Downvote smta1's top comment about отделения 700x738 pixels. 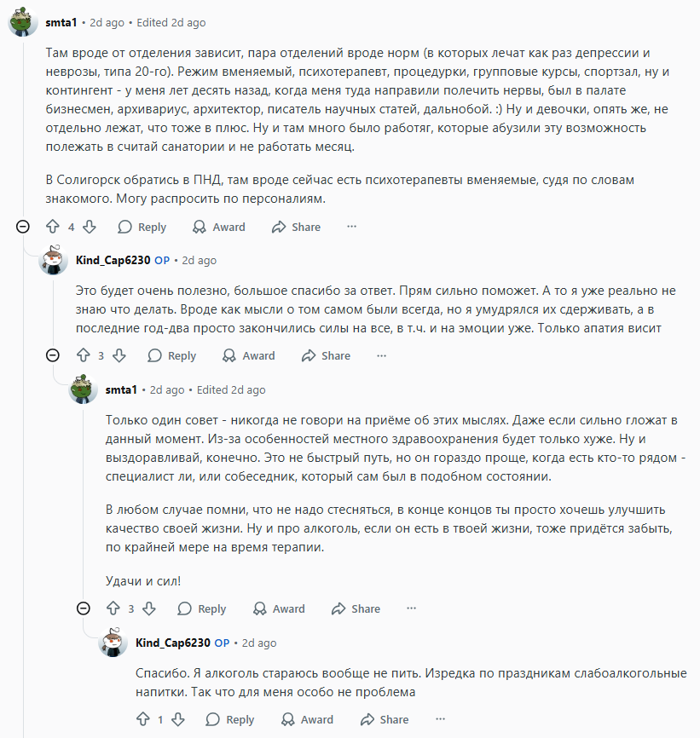(90, 227)
